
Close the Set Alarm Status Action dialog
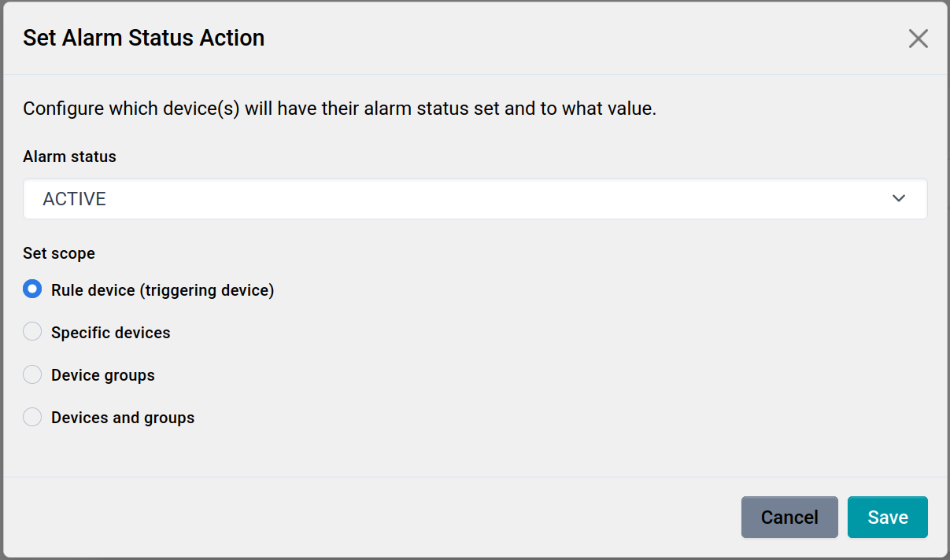918,39
